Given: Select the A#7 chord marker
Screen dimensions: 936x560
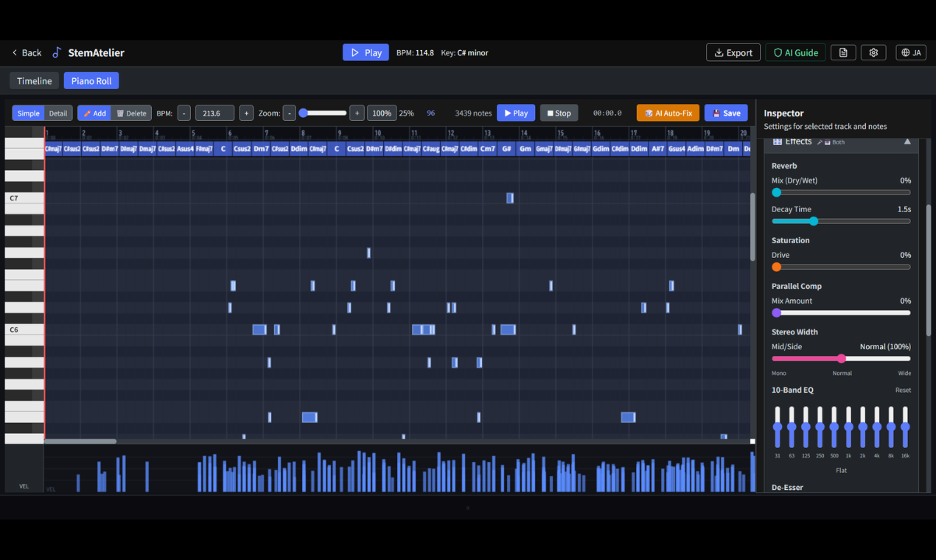Looking at the screenshot, I should click(x=657, y=148).
